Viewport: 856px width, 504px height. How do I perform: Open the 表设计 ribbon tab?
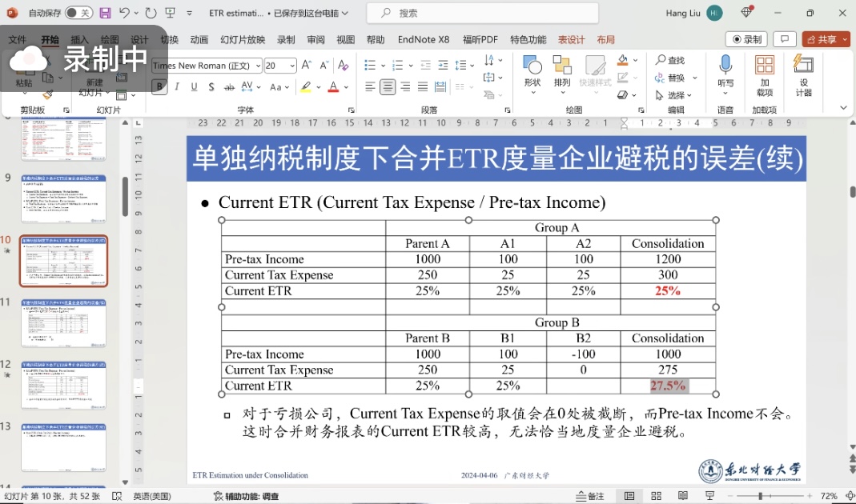pyautogui.click(x=571, y=40)
